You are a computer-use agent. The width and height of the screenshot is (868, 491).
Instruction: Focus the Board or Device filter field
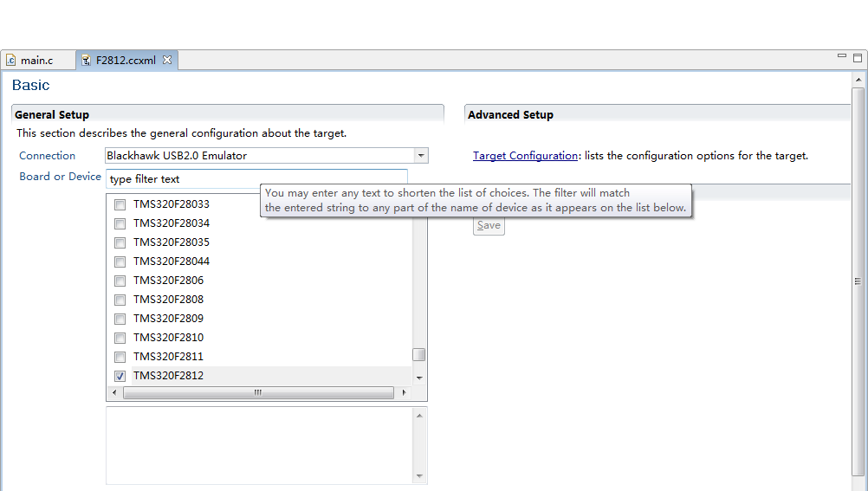pyautogui.click(x=256, y=179)
